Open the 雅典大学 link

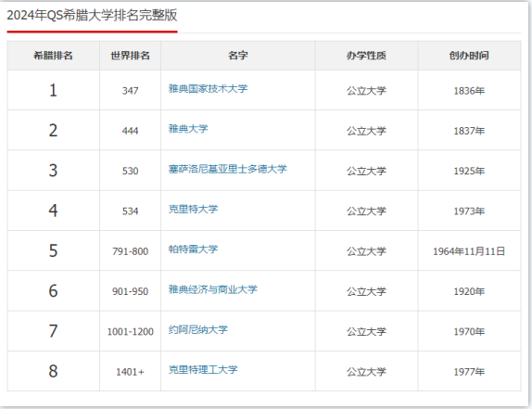[188, 129]
